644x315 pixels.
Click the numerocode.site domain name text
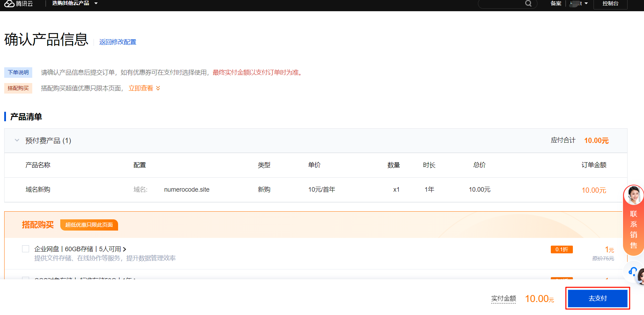187,190
